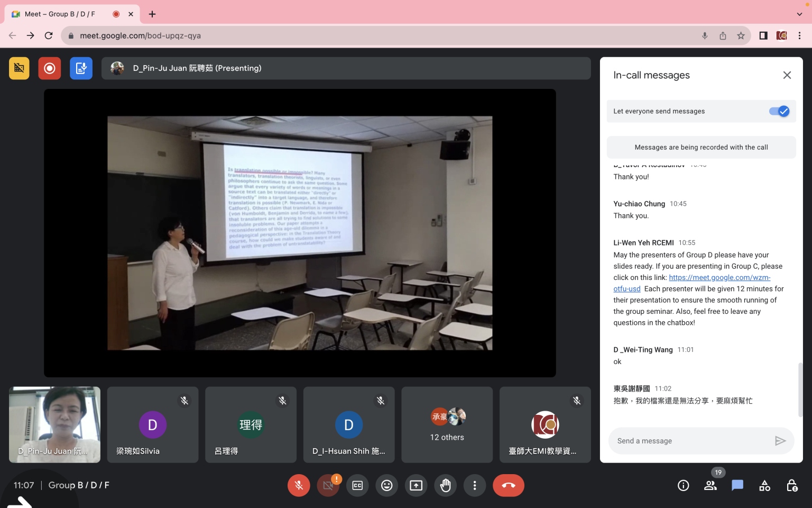Click the In-call messages heading

point(651,75)
